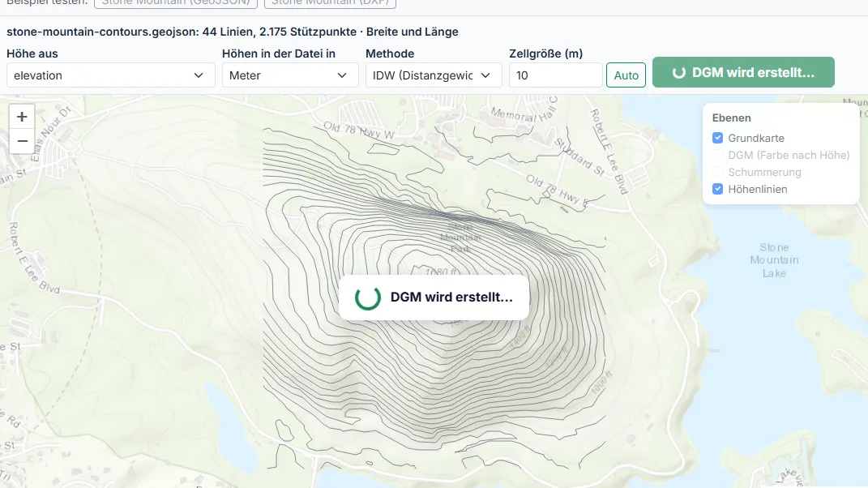Viewport: 868px width, 488px height.
Task: Open the Methode dropdown
Action: point(434,75)
